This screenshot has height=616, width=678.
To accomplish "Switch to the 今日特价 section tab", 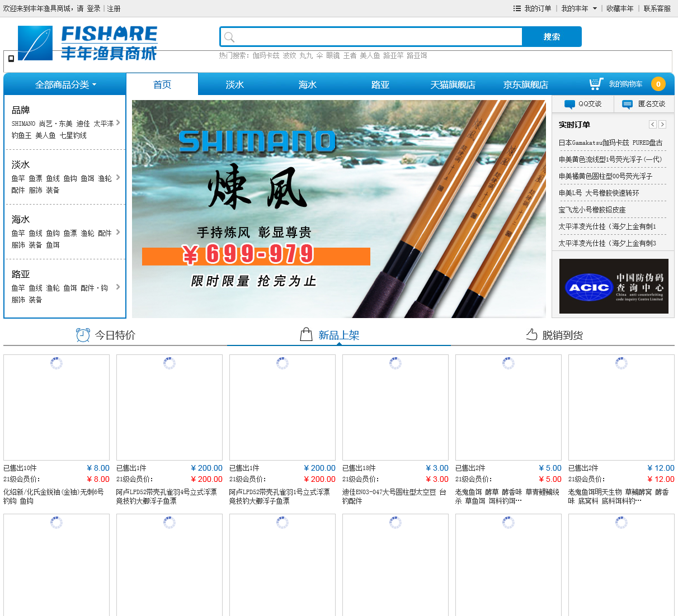I will 115,335.
